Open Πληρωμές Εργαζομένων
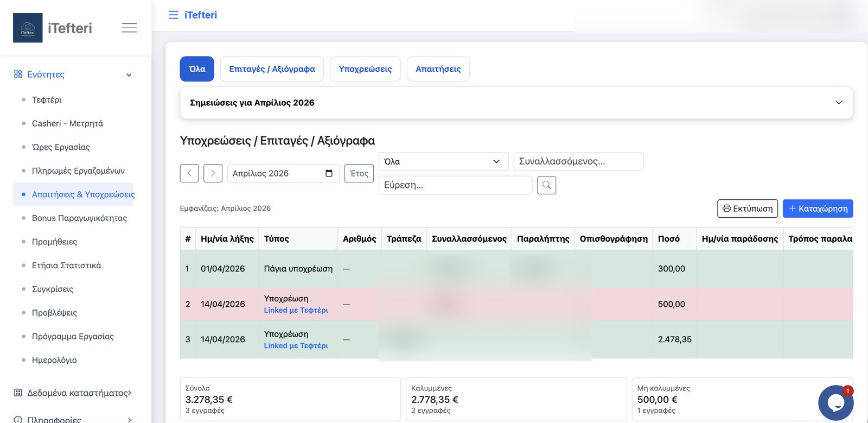Screen dimensions: 868x423 tap(78, 171)
